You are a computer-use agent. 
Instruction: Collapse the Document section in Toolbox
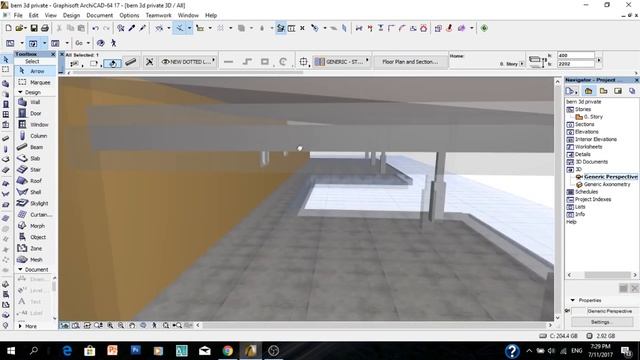tap(20, 269)
